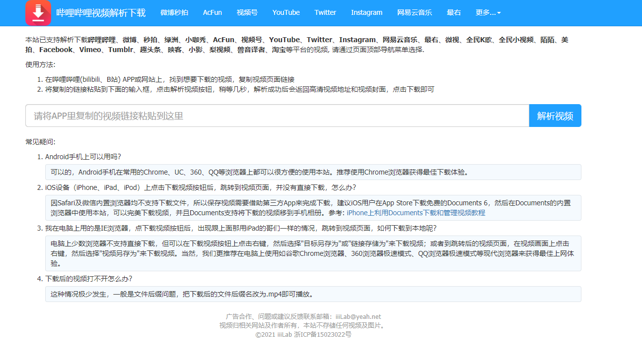Open 网易云音乐 navigation item
This screenshot has height=364, width=642.
pos(415,12)
